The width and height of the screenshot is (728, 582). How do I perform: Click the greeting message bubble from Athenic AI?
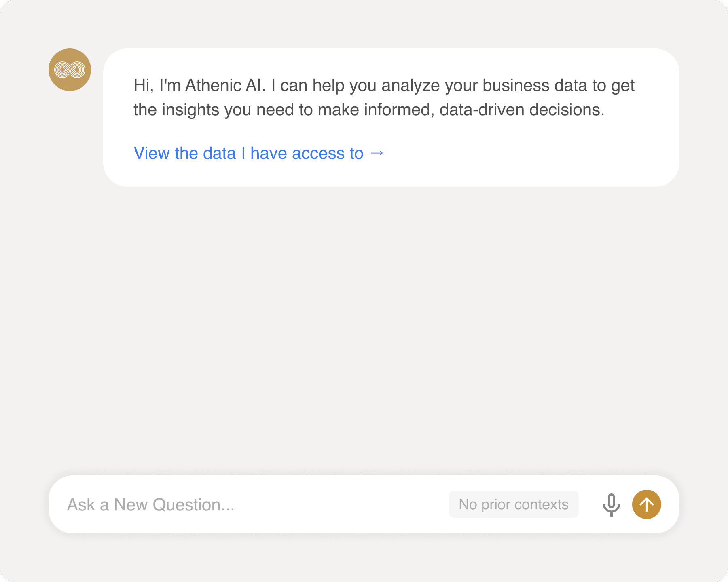point(391,118)
